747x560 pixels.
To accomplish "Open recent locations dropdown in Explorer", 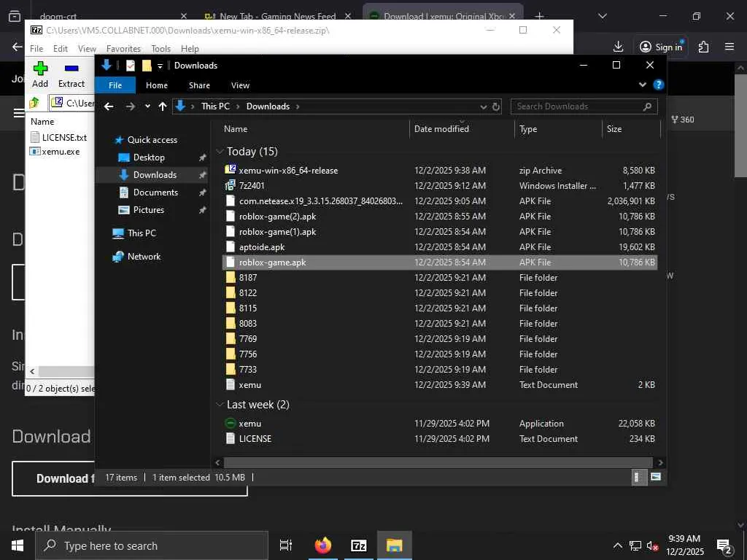I will pyautogui.click(x=147, y=106).
